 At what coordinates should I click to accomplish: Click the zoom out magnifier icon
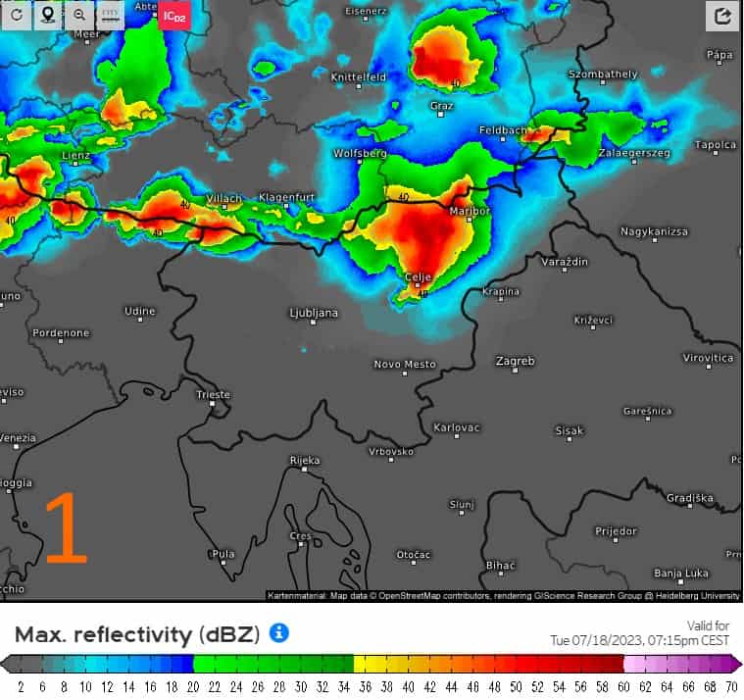pyautogui.click(x=78, y=16)
